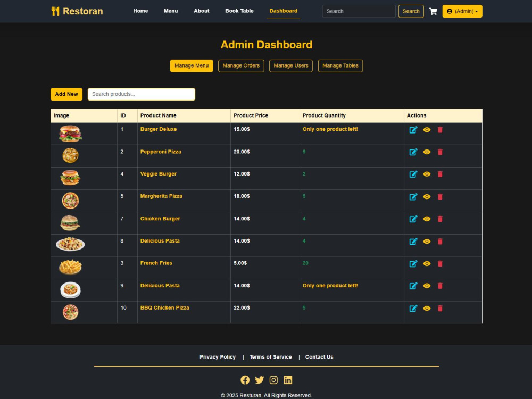Edit the Margherita Pizza product
This screenshot has height=399, width=532.
(x=413, y=196)
